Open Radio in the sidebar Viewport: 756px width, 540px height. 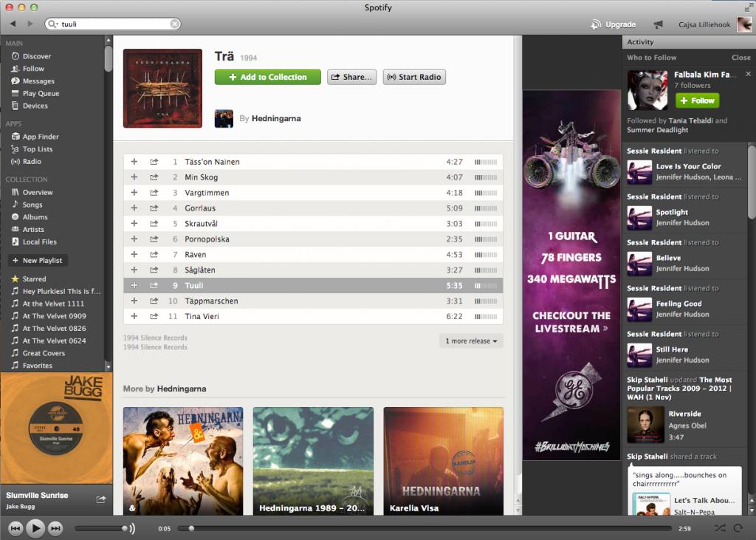[32, 162]
